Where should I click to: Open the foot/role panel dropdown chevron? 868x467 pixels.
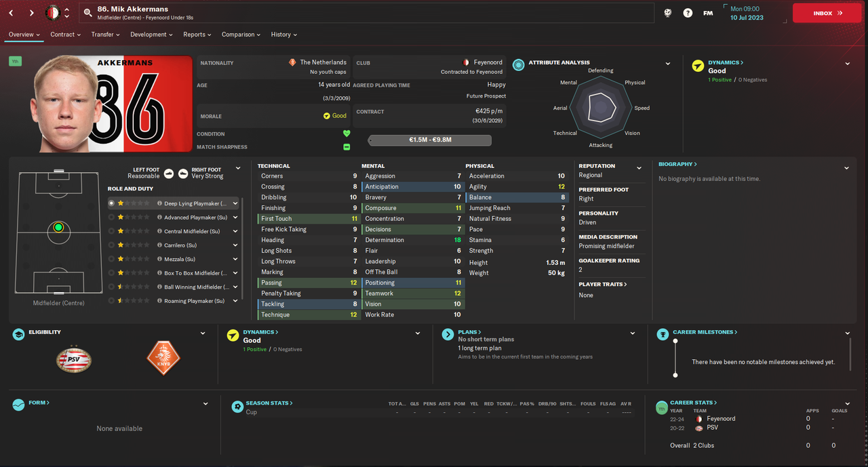(238, 168)
